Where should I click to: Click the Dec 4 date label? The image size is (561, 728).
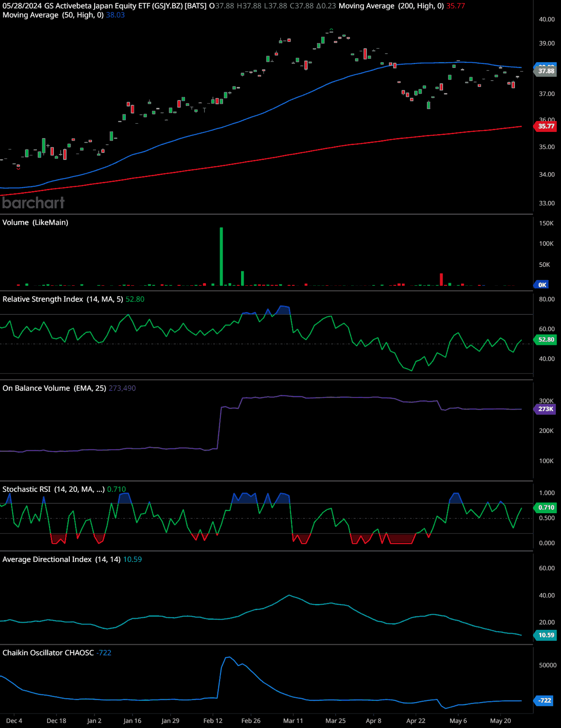14,721
